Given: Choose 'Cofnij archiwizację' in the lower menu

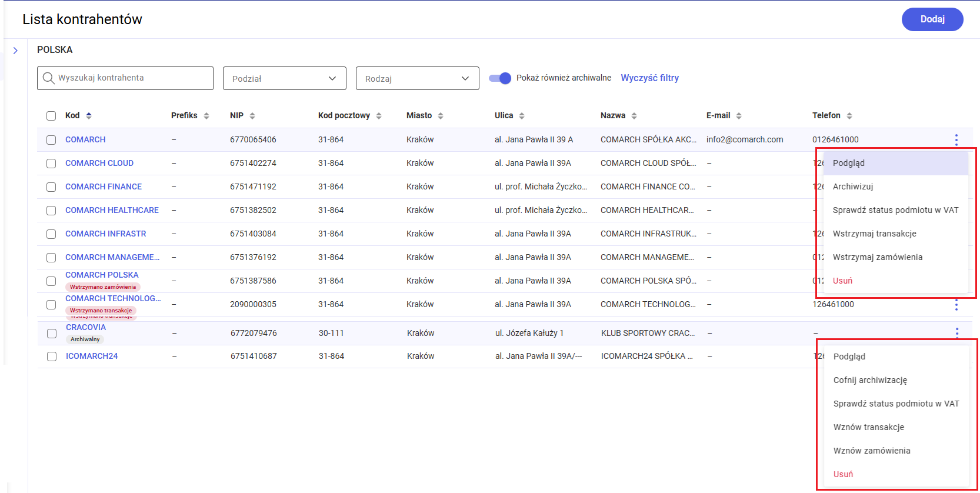Looking at the screenshot, I should point(870,380).
